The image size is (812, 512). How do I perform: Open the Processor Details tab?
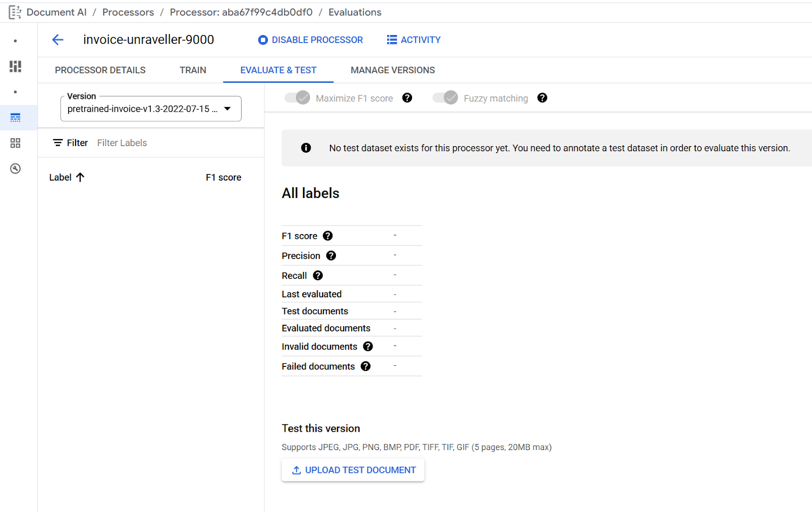click(100, 70)
